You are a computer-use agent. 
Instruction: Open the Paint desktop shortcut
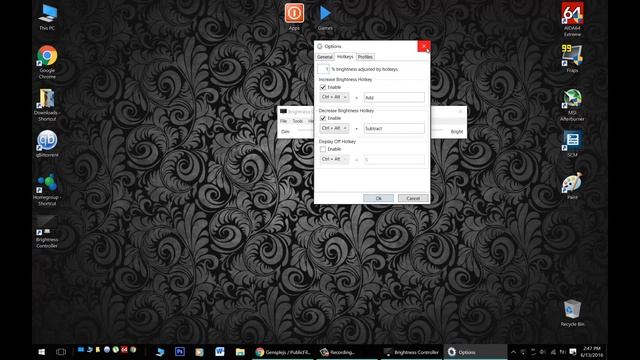click(572, 187)
